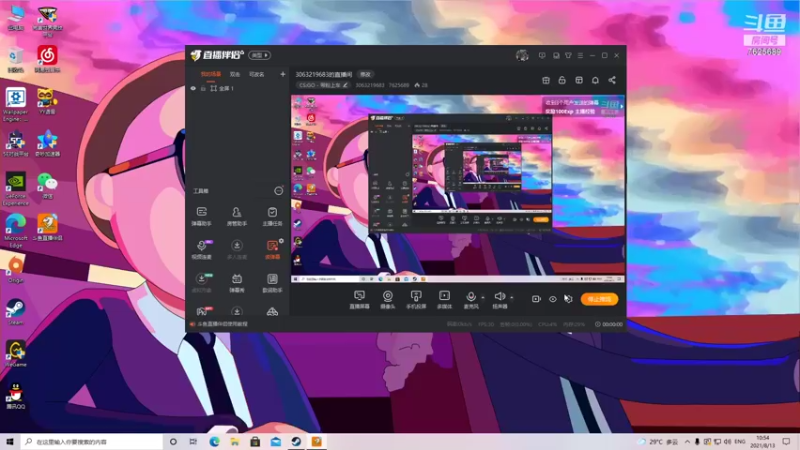Switch to the second scene tab
Image resolution: width=800 pixels, height=450 pixels.
point(235,74)
